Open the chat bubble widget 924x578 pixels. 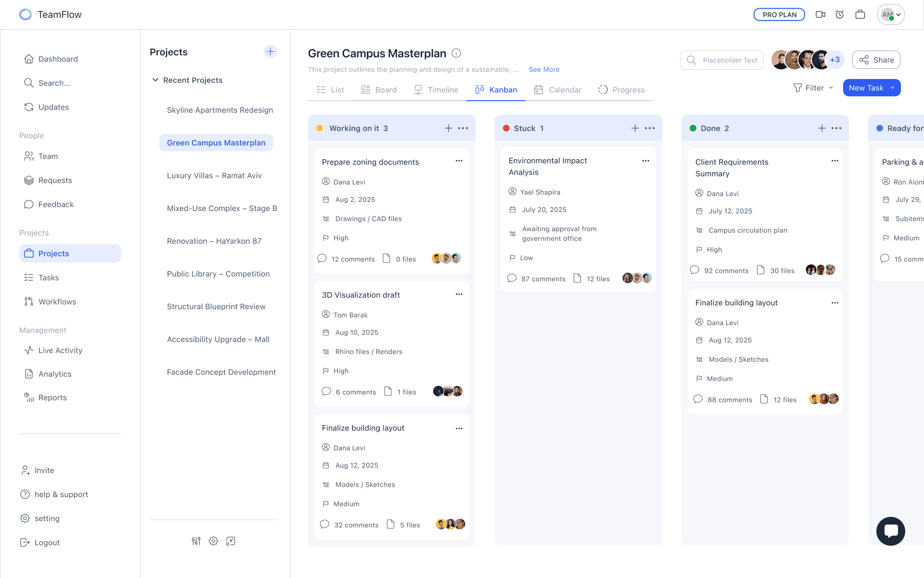pyautogui.click(x=890, y=531)
